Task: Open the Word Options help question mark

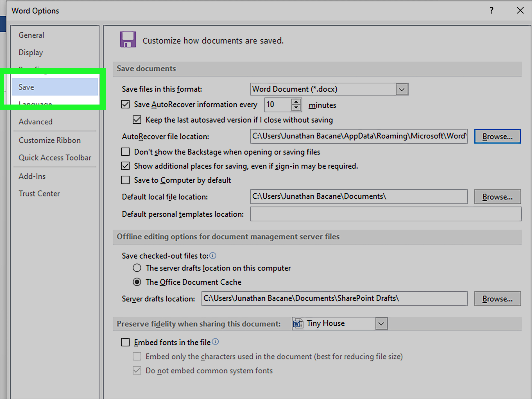Action: point(491,10)
